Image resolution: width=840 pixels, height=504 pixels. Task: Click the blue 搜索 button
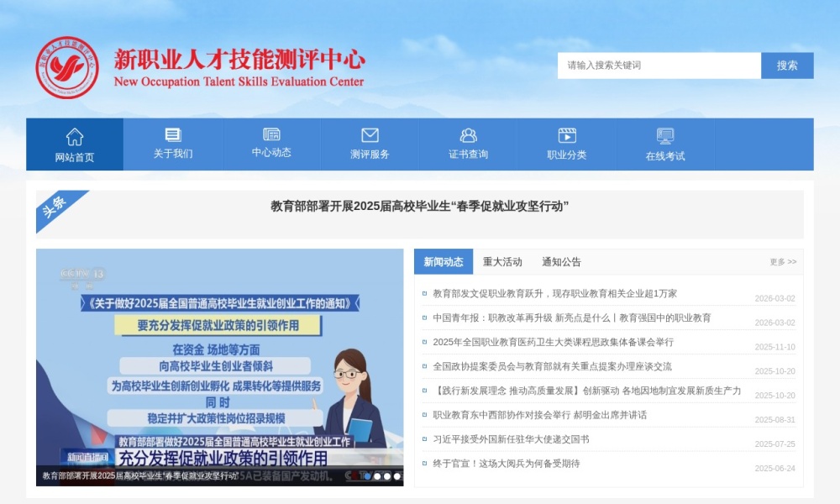[787, 66]
